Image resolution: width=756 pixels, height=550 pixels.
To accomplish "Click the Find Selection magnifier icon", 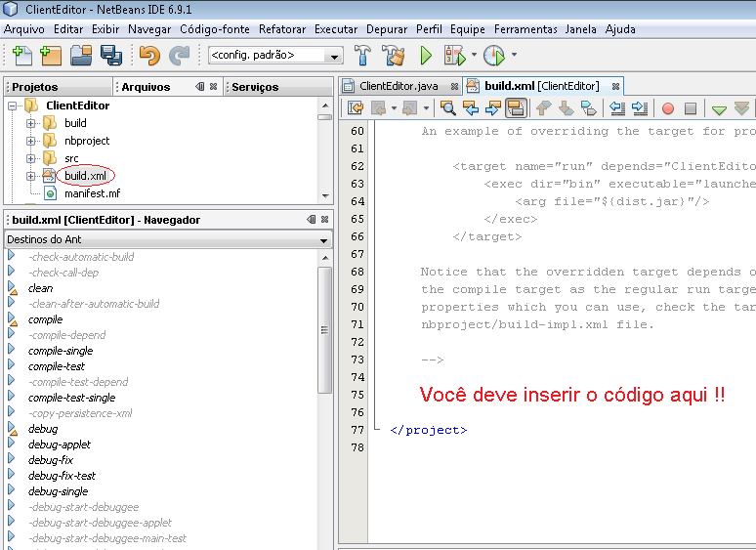I will pyautogui.click(x=448, y=108).
